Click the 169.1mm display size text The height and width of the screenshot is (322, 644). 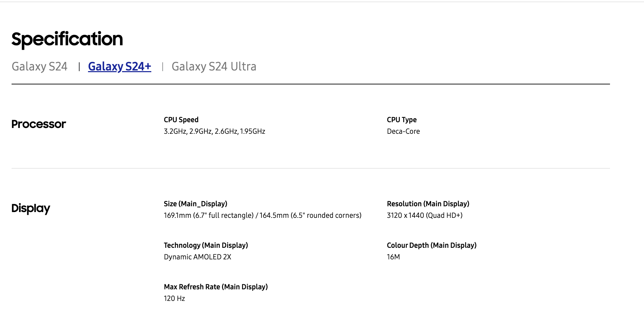click(262, 215)
